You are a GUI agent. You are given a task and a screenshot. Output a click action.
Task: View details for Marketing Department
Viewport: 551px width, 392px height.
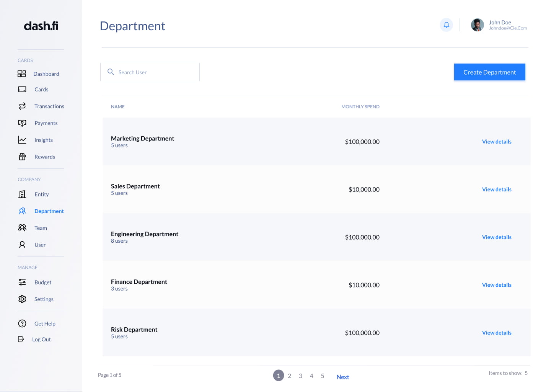[496, 142]
